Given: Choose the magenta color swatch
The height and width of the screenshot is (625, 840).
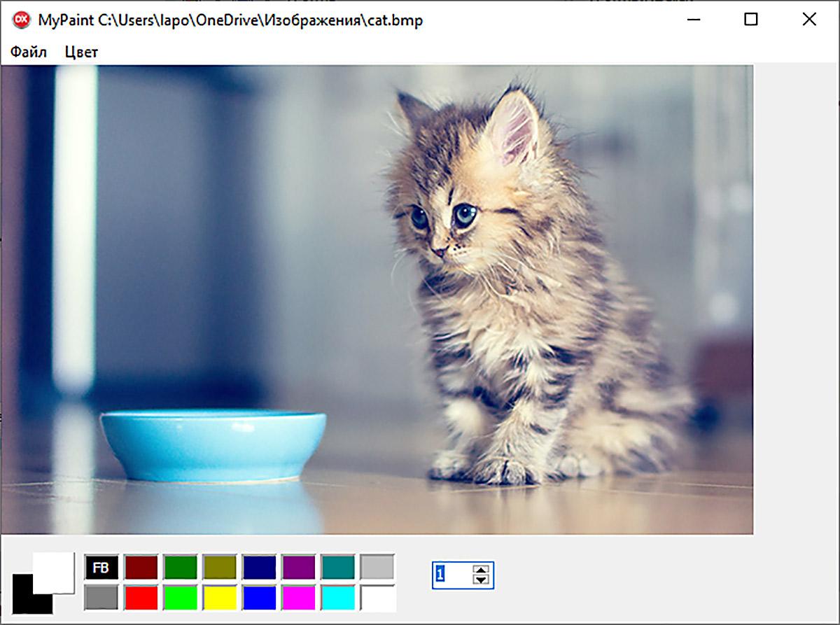Looking at the screenshot, I should pyautogui.click(x=299, y=598).
